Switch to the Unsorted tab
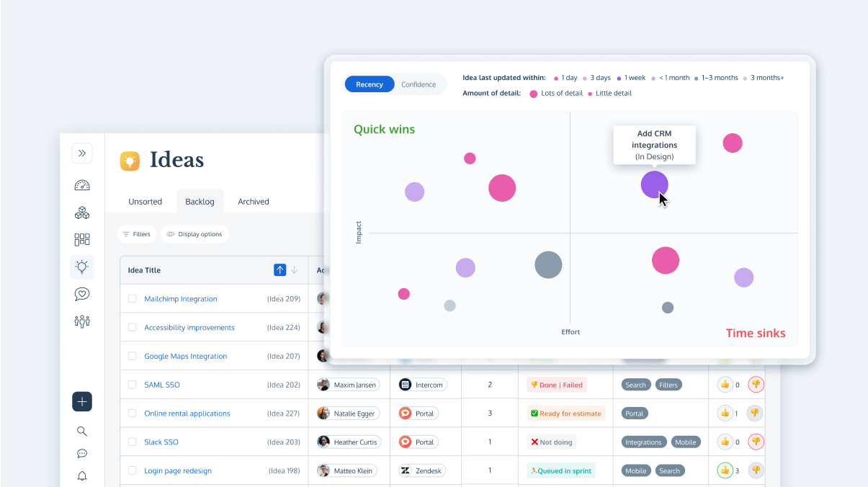Viewport: 868px width, 487px height. [145, 202]
